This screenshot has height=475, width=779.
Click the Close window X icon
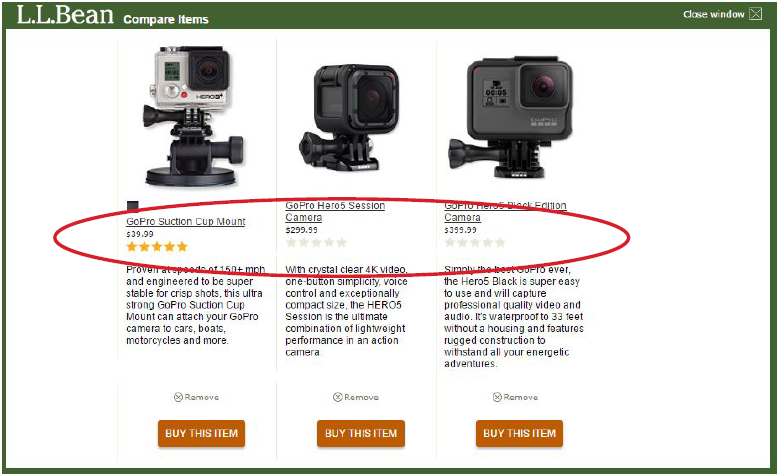click(755, 14)
